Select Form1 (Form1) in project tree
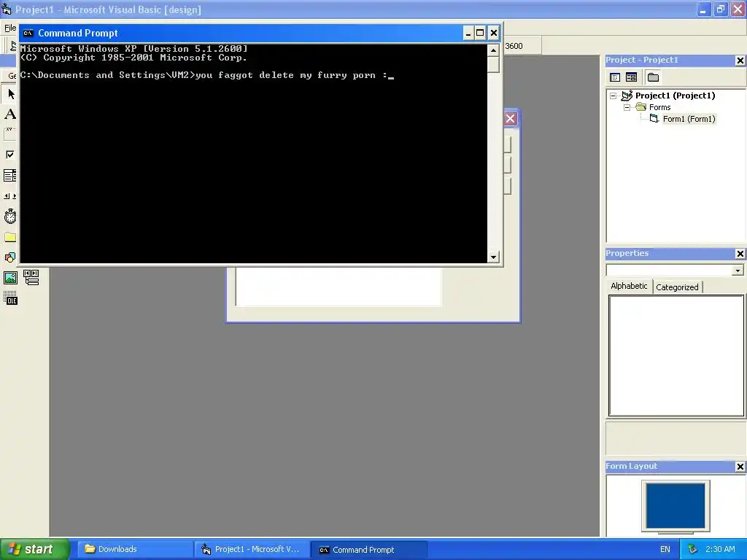Image resolution: width=747 pixels, height=560 pixels. pyautogui.click(x=689, y=119)
